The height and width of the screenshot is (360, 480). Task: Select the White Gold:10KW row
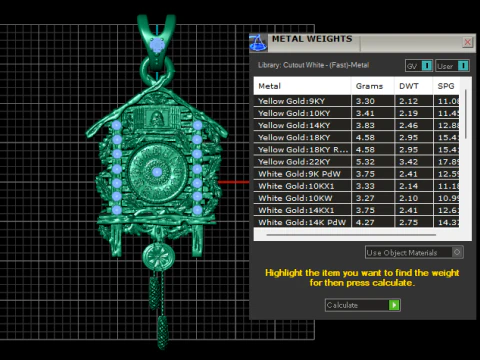(x=356, y=198)
